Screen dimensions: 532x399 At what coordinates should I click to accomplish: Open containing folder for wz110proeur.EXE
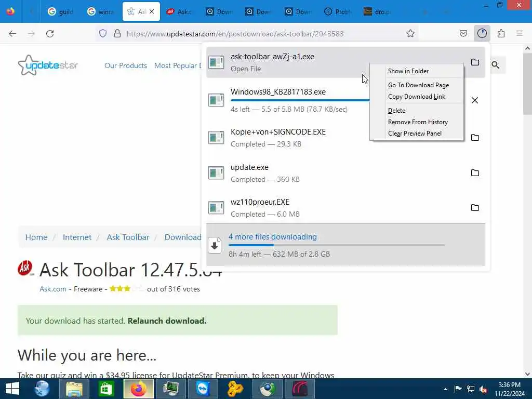click(475, 208)
